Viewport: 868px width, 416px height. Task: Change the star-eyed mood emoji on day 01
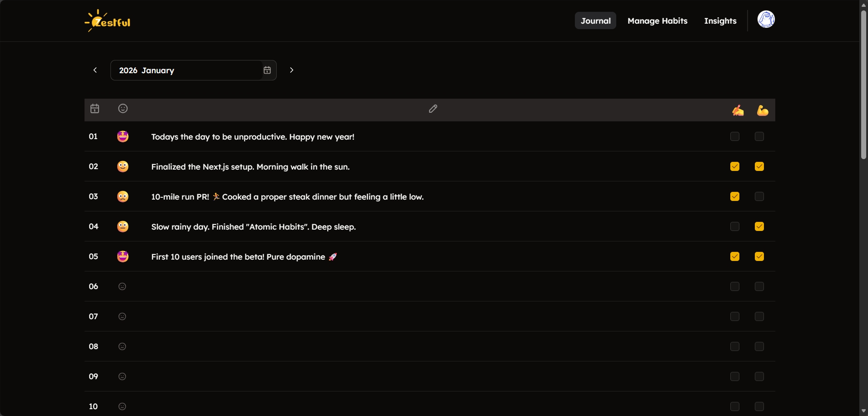click(x=123, y=136)
